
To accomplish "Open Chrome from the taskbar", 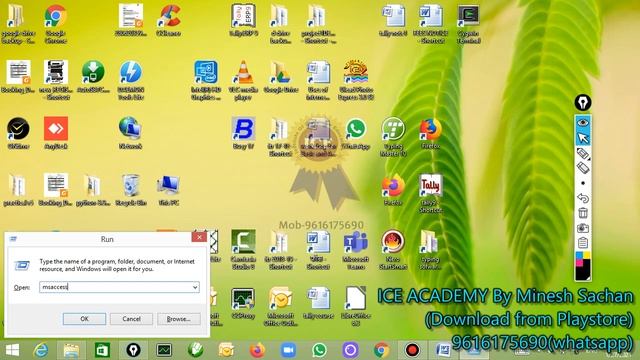I will point(382,350).
